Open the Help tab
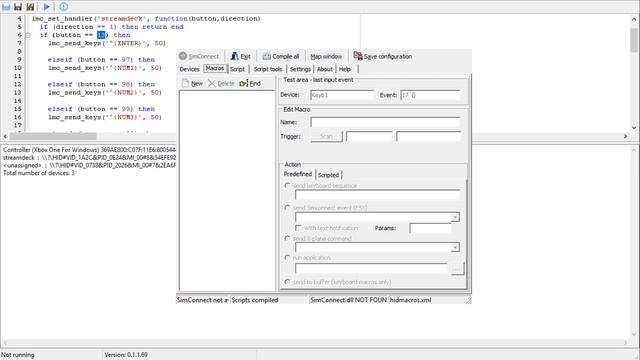Screen dimensions: 640x360 pyautogui.click(x=345, y=69)
